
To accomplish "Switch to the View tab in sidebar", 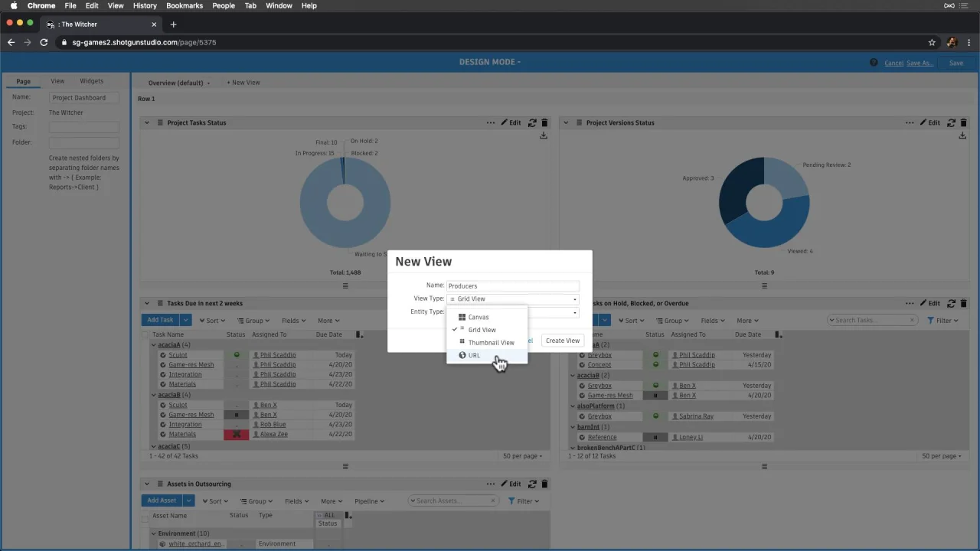I will coord(57,81).
